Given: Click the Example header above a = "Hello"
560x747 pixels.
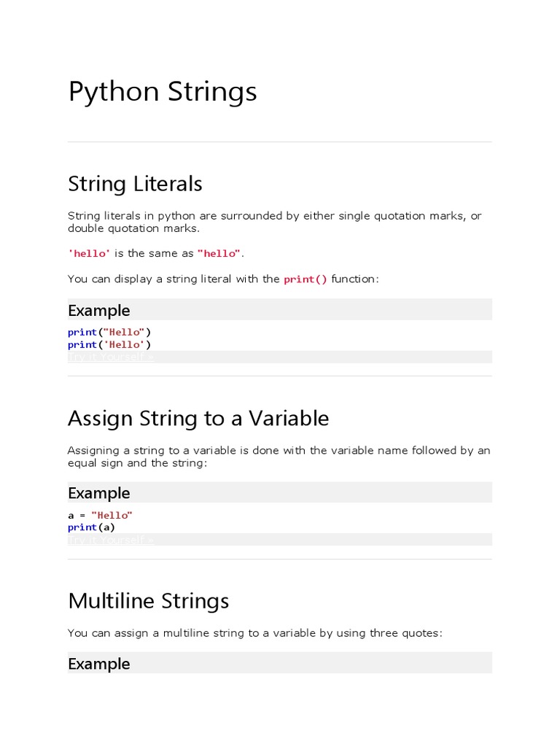Looking at the screenshot, I should pyautogui.click(x=99, y=493).
